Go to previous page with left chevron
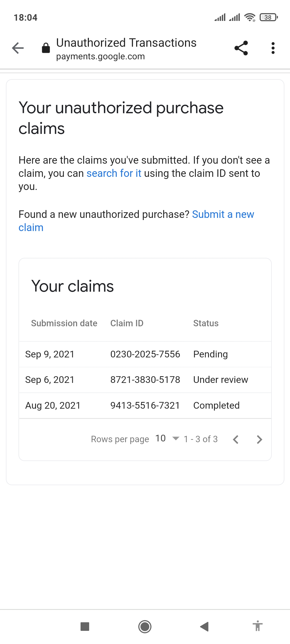Image resolution: width=290 pixels, height=644 pixels. pyautogui.click(x=236, y=439)
